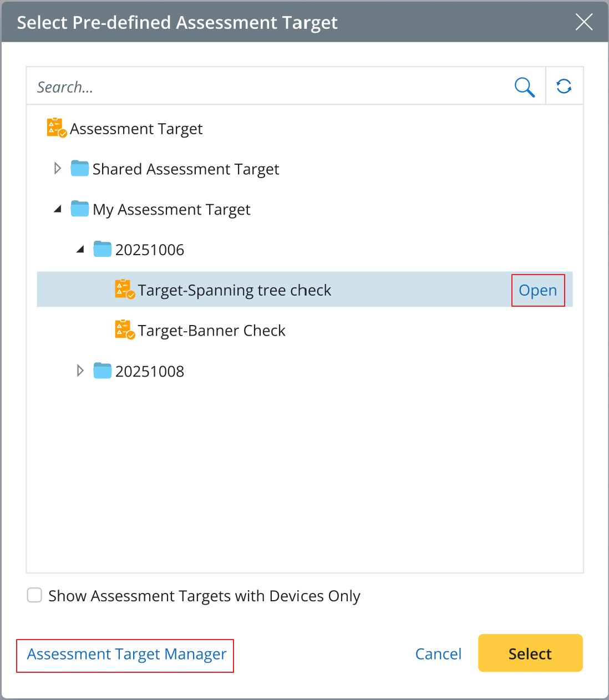
Task: Open the Target-Spanning tree check target
Action: pos(537,290)
